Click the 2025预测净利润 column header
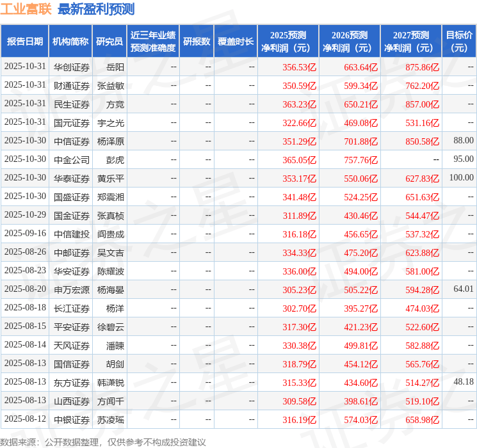The height and width of the screenshot is (448, 477). pos(288,42)
